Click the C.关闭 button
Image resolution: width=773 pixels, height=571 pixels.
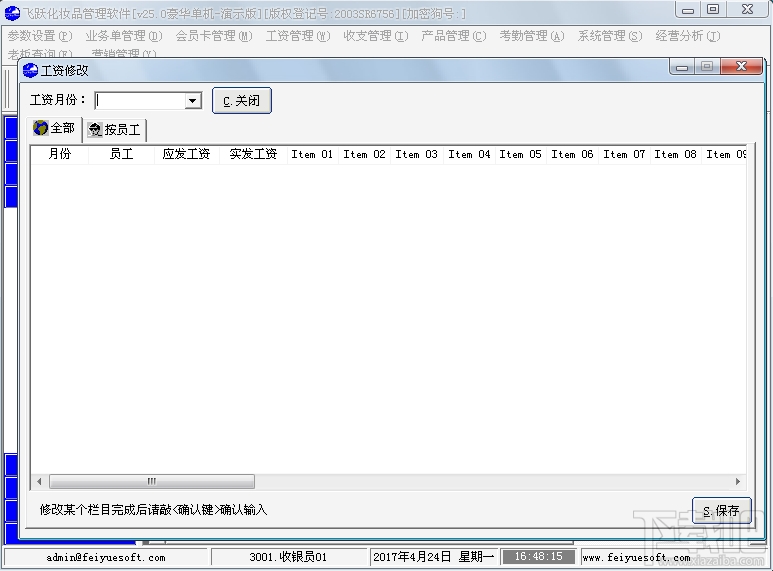[242, 101]
